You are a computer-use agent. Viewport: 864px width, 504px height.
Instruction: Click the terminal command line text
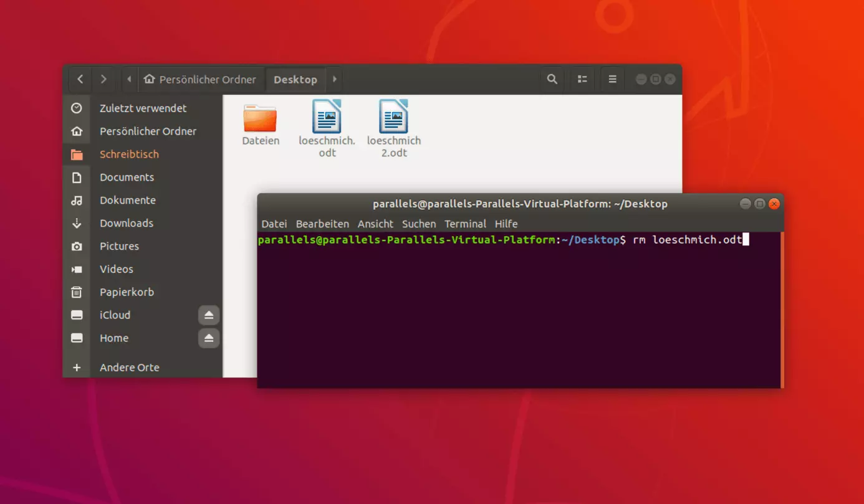click(x=503, y=240)
